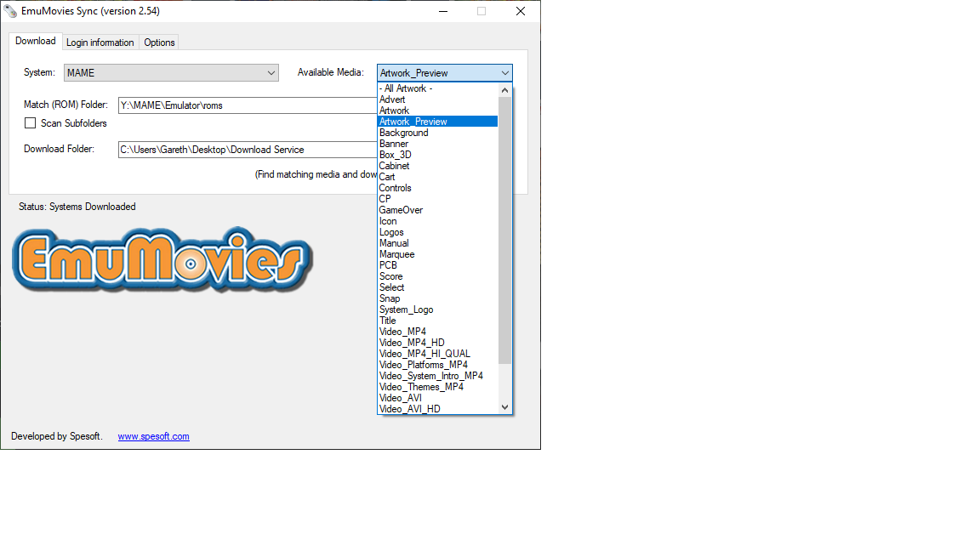Collapse the Available Media combo box arrow
The image size is (980, 551).
[505, 73]
